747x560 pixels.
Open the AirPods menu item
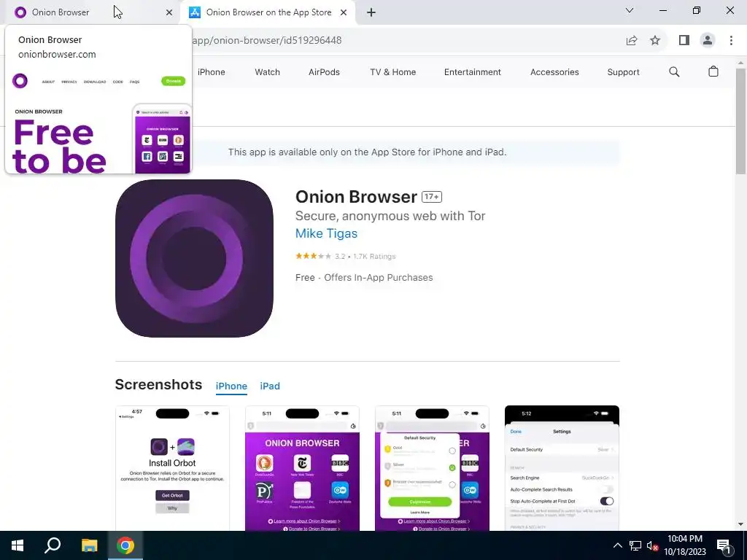point(324,72)
